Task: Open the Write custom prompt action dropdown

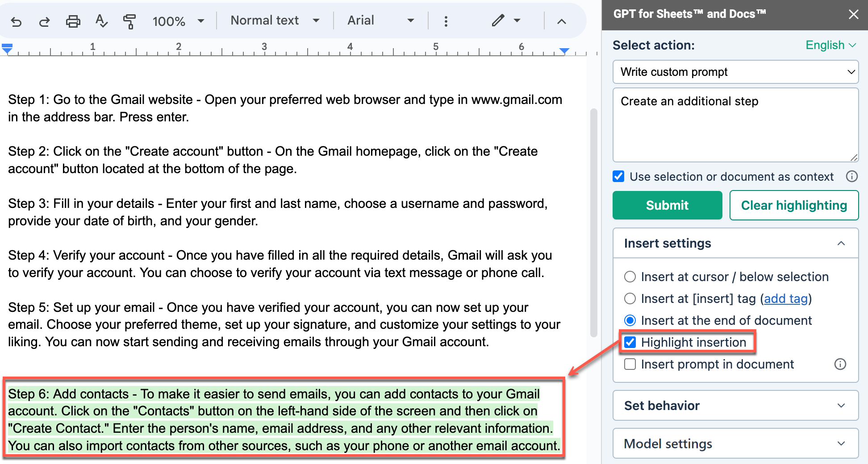Action: click(x=735, y=72)
